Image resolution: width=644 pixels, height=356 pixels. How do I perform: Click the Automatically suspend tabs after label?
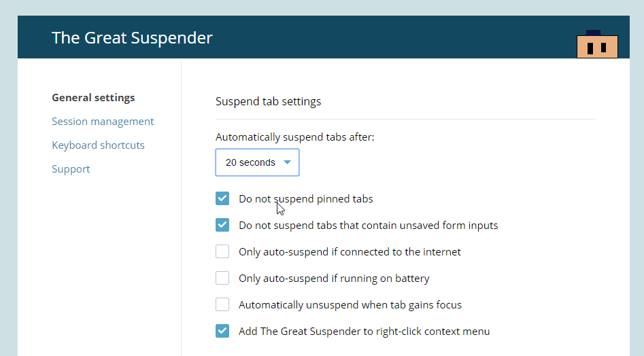(294, 137)
